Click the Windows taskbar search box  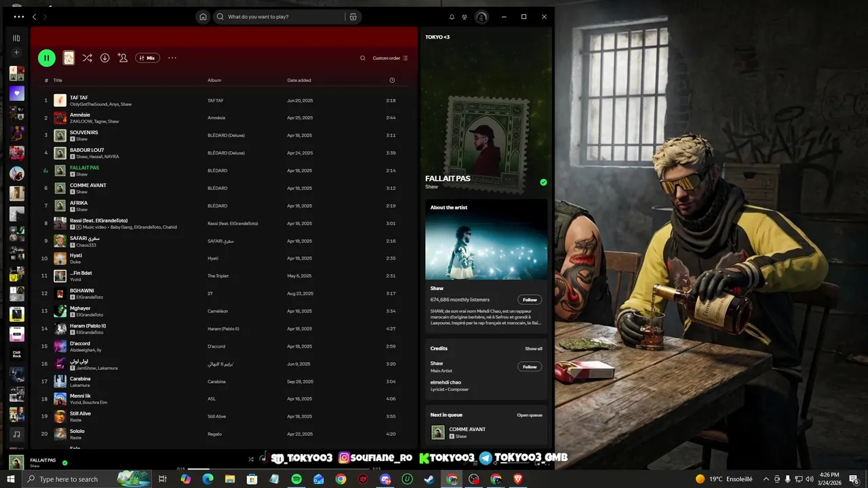tap(87, 479)
